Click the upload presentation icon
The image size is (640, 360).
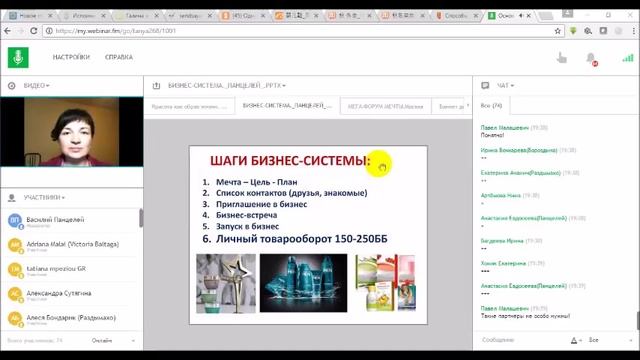pos(156,86)
